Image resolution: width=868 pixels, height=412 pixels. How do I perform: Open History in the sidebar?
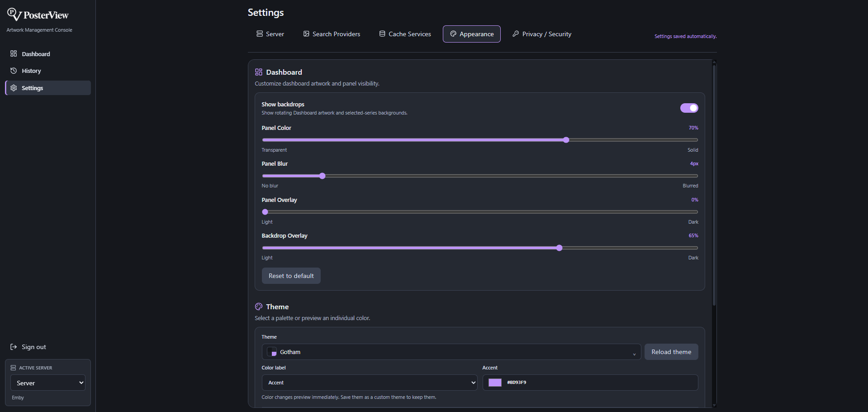point(48,71)
